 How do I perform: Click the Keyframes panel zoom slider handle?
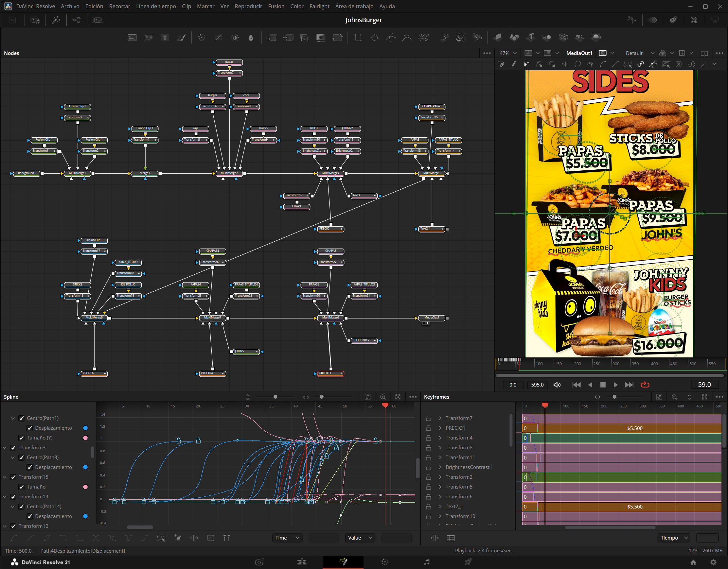[x=614, y=397]
